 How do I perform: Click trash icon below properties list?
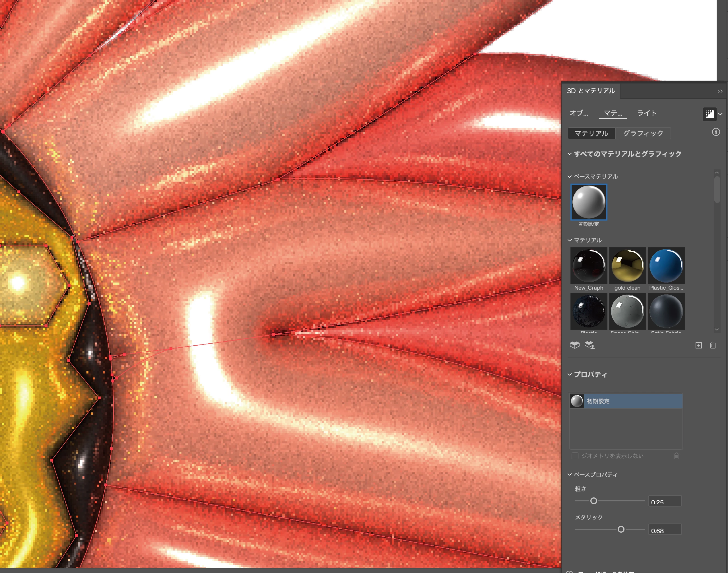pos(676,456)
